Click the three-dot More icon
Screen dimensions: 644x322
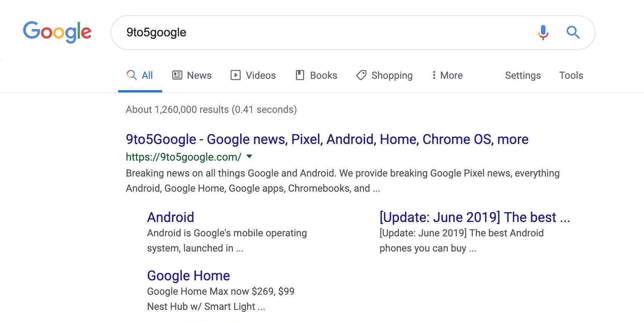tap(434, 75)
